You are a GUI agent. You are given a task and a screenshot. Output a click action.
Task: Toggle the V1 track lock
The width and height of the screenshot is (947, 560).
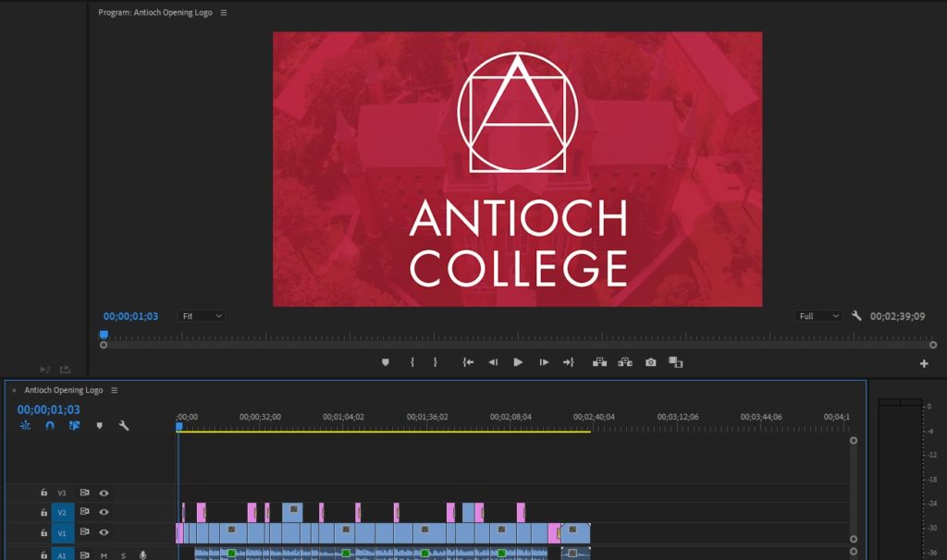coord(43,533)
